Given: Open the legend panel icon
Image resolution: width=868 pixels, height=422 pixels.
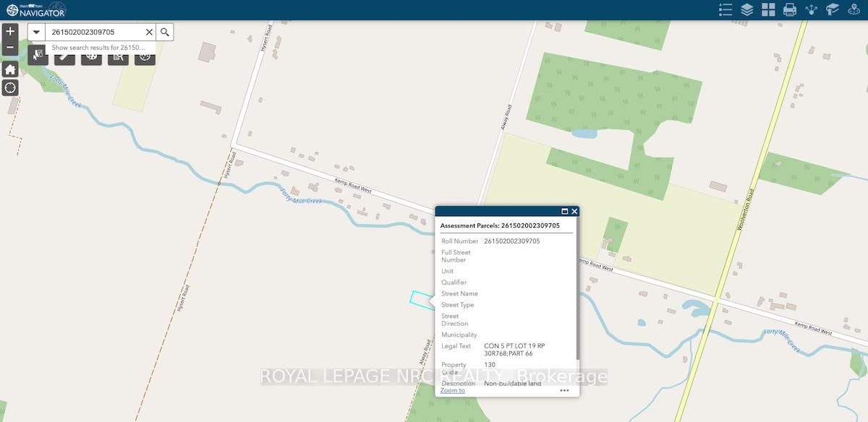Looking at the screenshot, I should coord(726,9).
